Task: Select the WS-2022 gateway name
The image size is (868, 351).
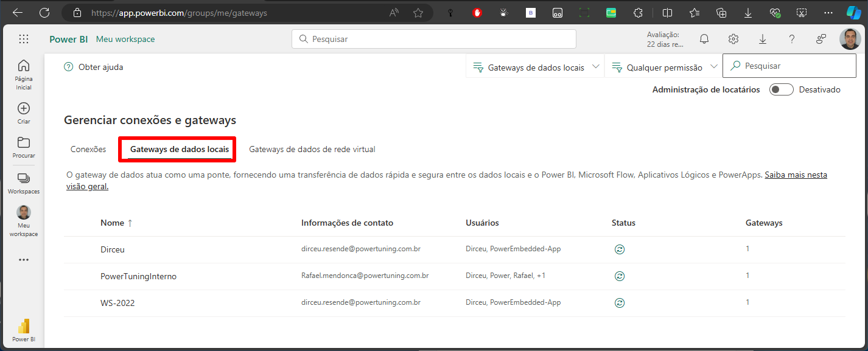Action: 117,303
